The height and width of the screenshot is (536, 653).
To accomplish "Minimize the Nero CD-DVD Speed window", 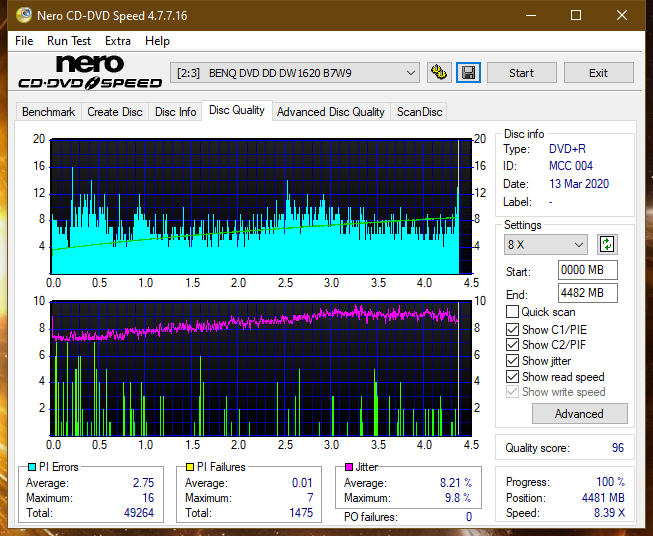I will pos(531,15).
